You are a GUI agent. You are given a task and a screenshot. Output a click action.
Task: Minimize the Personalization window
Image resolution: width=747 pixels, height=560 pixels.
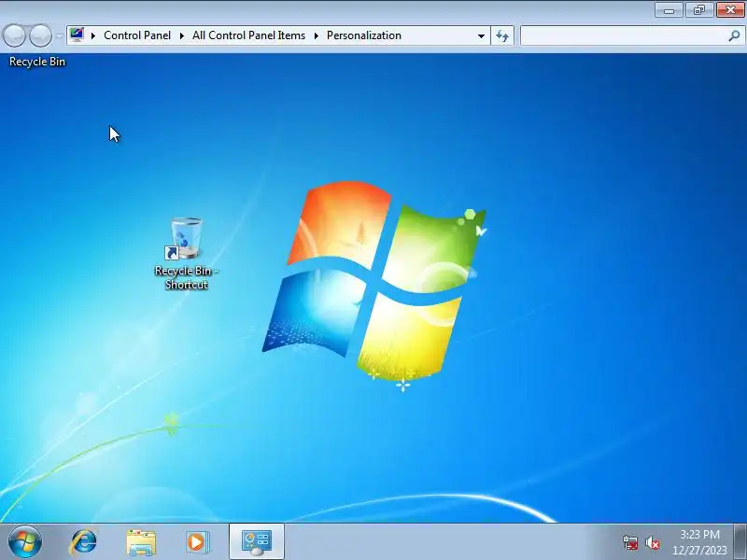[669, 10]
